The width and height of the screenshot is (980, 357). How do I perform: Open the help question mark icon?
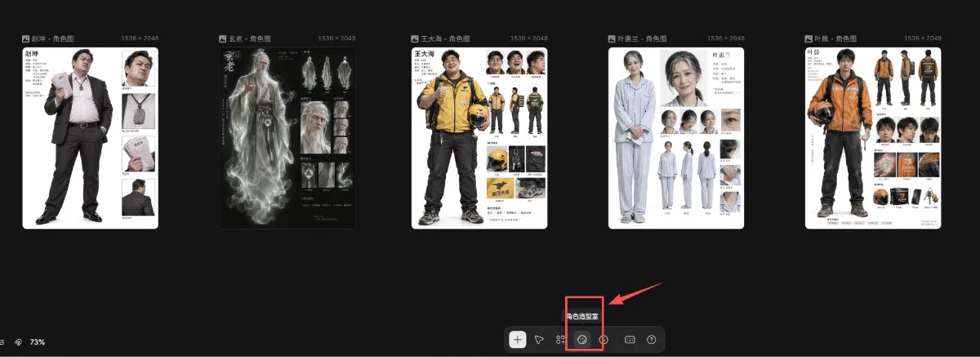(652, 340)
